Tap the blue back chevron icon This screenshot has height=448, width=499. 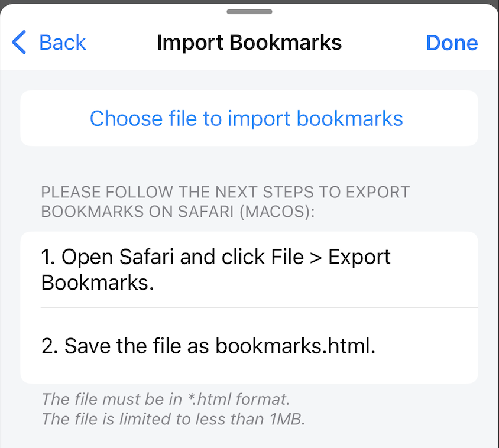(18, 42)
